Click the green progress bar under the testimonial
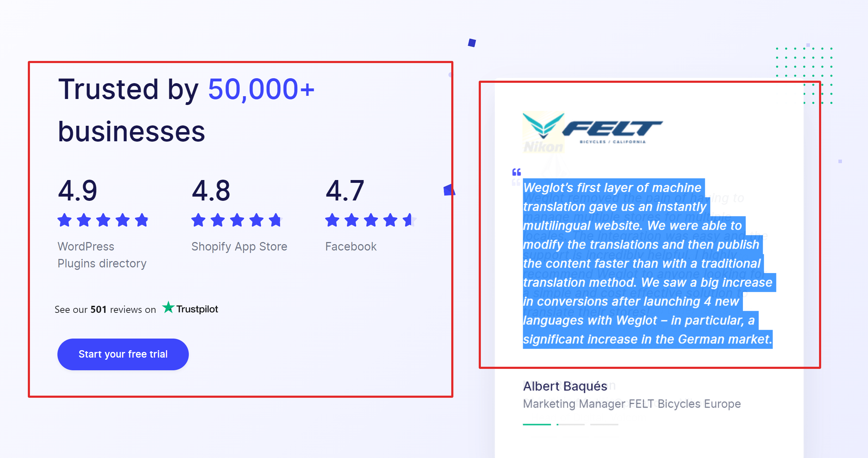 (537, 425)
